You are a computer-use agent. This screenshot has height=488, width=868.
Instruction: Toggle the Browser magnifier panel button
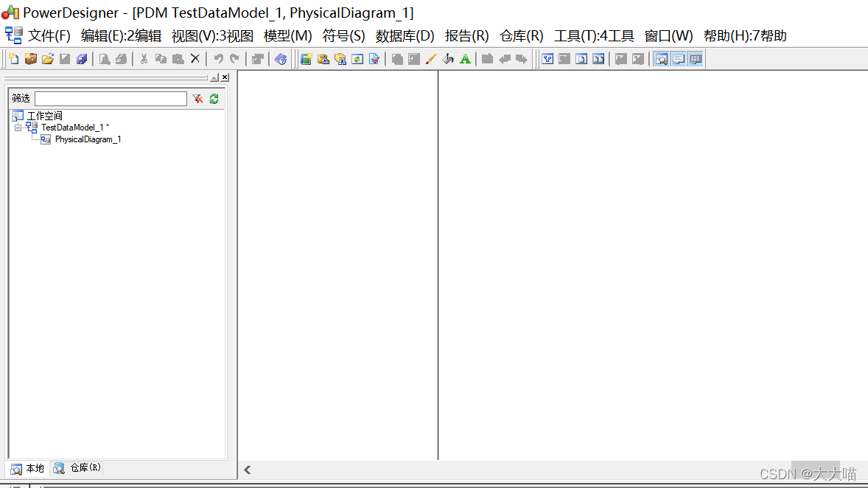[661, 59]
